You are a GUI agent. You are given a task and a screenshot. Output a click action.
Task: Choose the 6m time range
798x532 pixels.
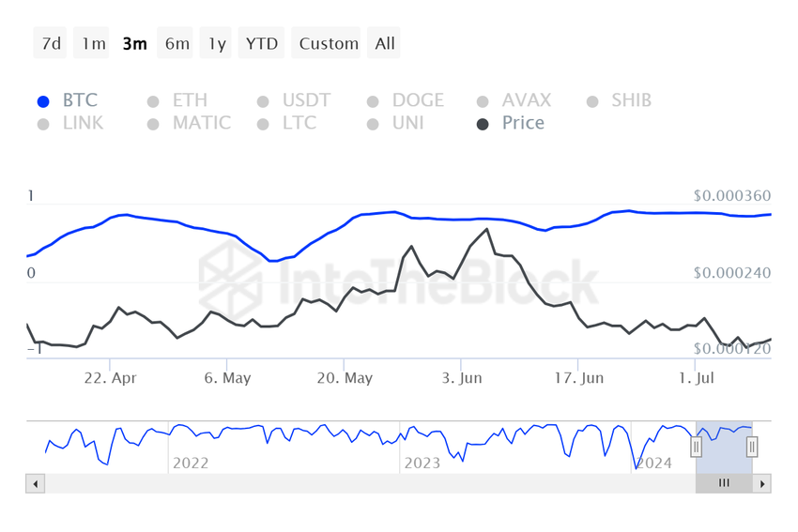click(176, 43)
